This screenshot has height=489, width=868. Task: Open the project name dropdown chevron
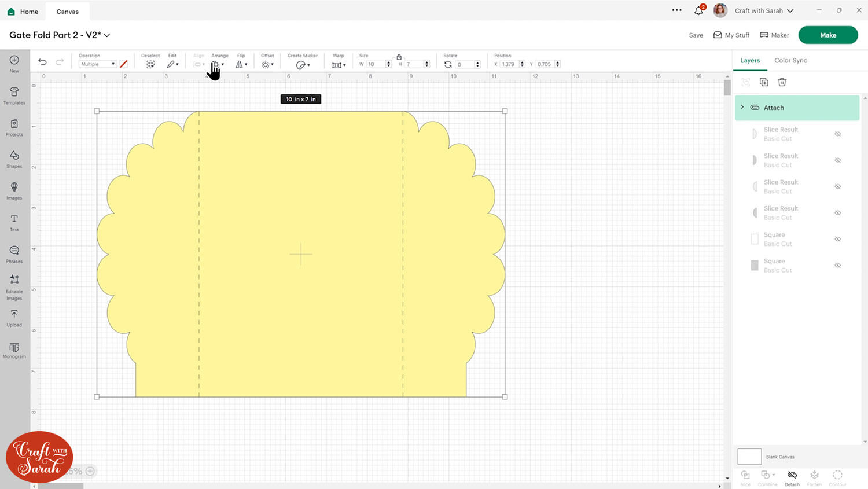(107, 35)
